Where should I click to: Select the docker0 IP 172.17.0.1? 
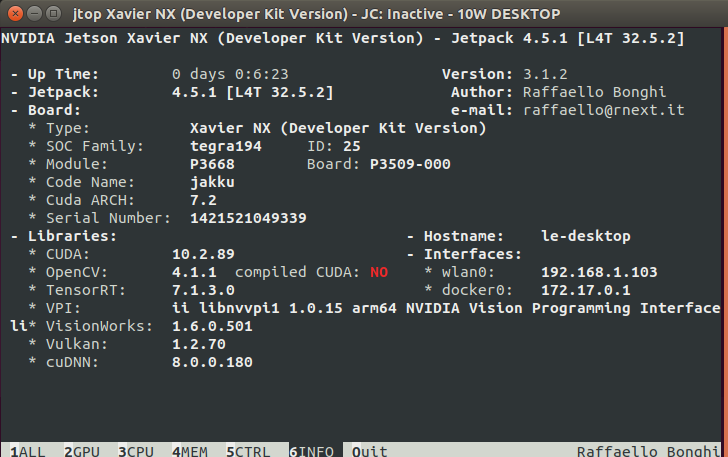pyautogui.click(x=585, y=290)
